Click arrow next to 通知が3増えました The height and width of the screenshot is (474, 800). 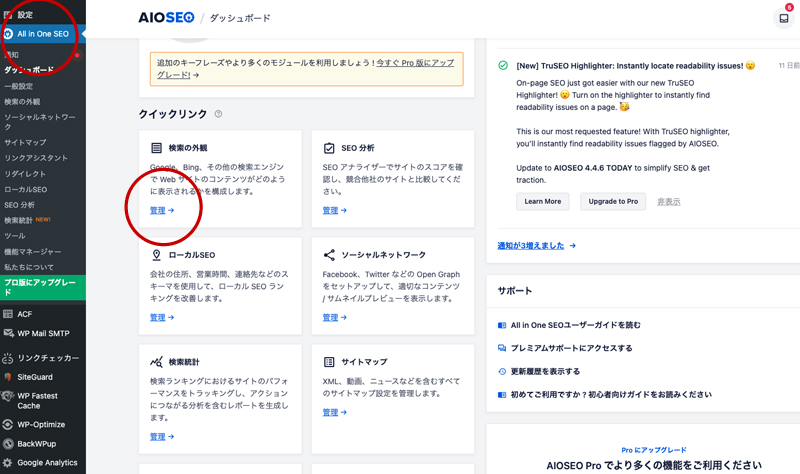[572, 245]
